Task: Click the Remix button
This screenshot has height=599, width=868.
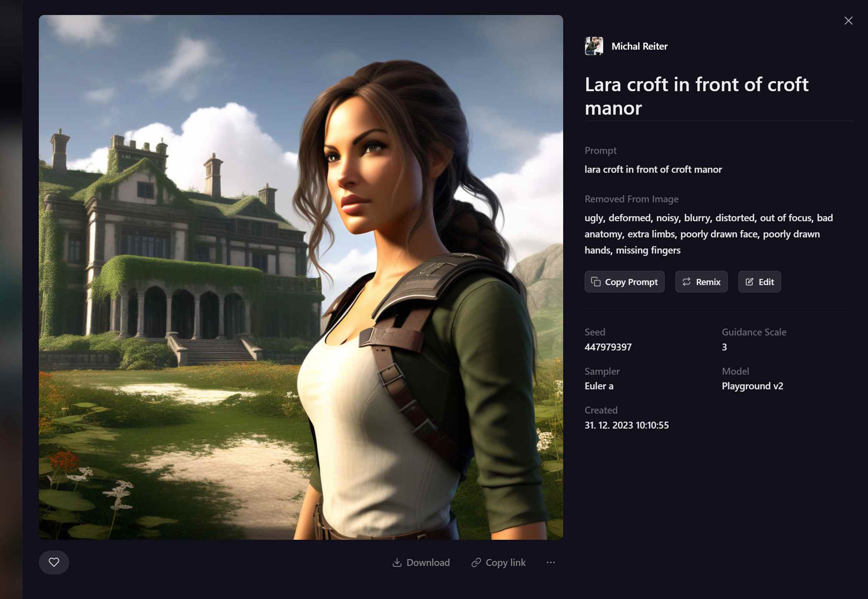Action: [x=701, y=282]
